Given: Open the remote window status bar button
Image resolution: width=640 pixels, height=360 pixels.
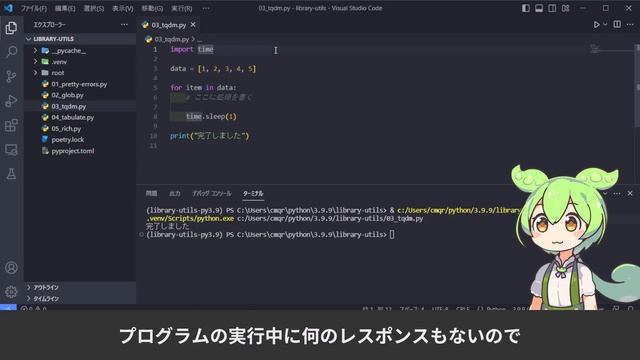Looking at the screenshot, I should coord(8,307).
